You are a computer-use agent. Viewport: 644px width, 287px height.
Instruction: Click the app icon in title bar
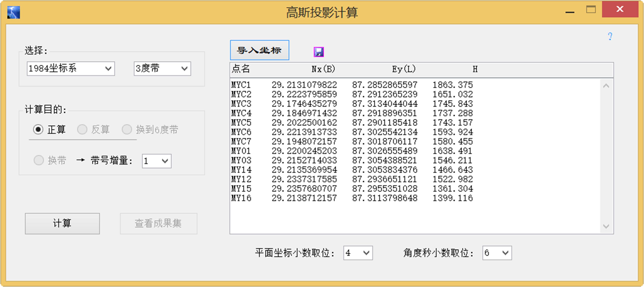13,12
